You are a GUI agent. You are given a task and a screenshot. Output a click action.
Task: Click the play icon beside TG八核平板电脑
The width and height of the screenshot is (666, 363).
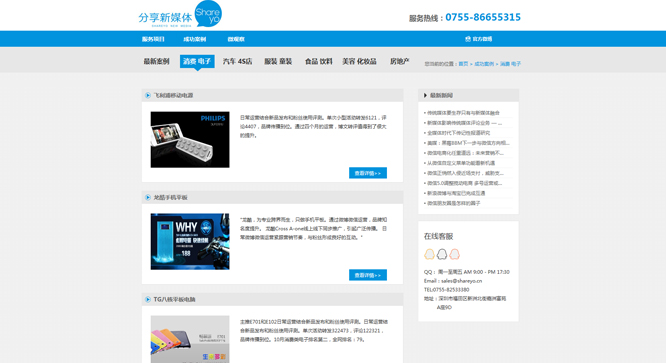tap(147, 299)
